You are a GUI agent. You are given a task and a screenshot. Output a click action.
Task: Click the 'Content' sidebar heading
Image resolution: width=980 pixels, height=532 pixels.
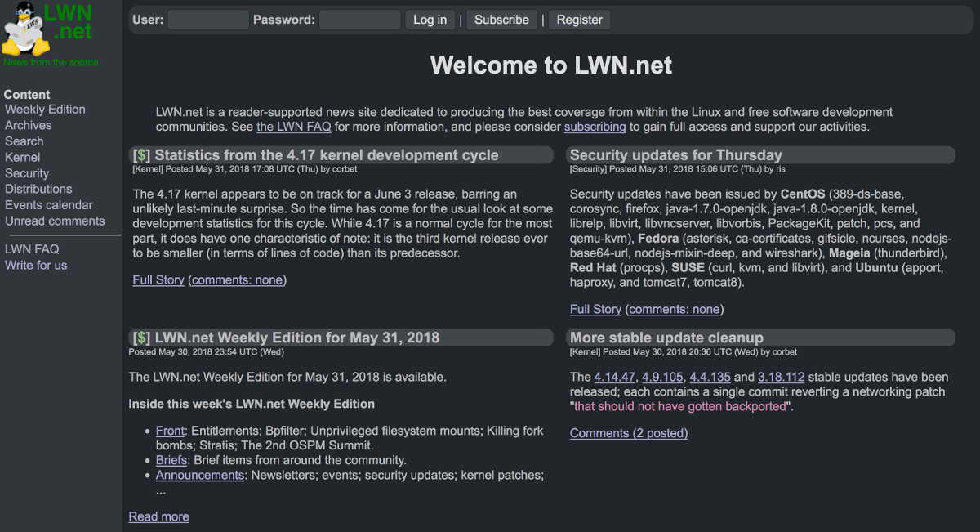pyautogui.click(x=27, y=95)
